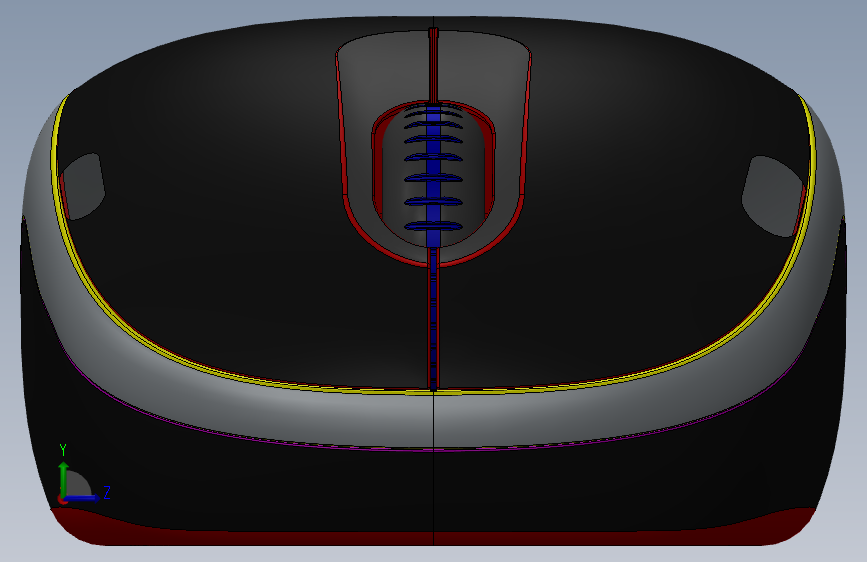
Task: Click the blue Z axis arrow of the triad
Action: [x=83, y=498]
